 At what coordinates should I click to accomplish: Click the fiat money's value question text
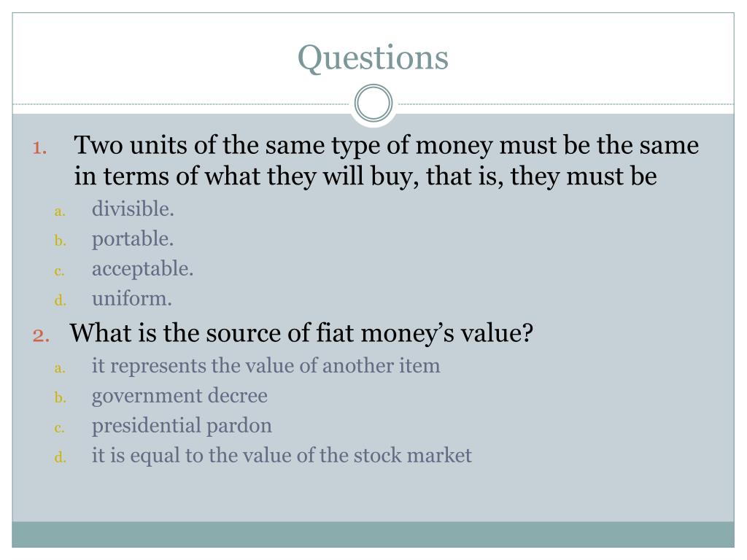coord(301,332)
